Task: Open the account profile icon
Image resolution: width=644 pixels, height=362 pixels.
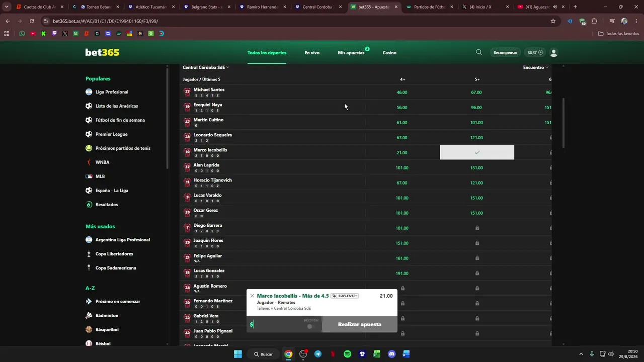Action: point(554,53)
